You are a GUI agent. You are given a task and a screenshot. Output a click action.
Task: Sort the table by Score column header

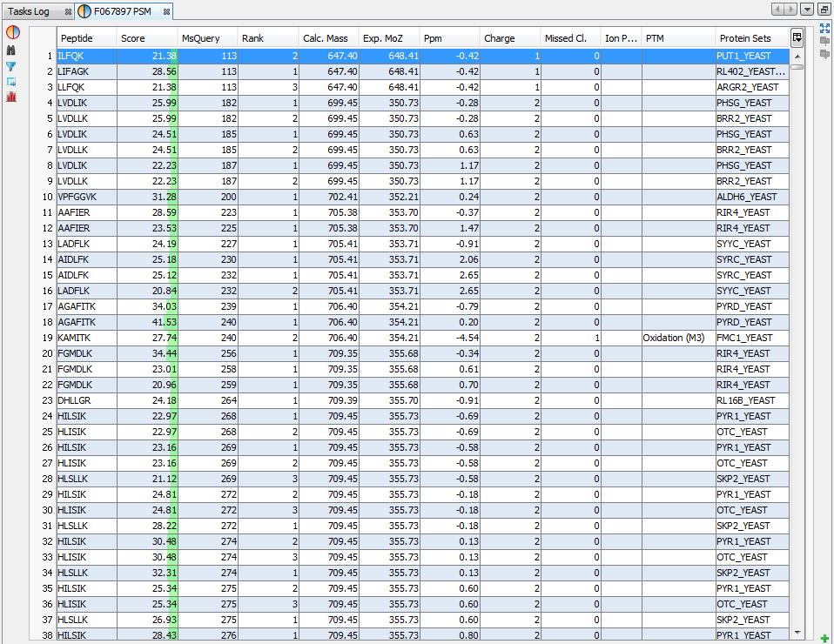[x=146, y=38]
